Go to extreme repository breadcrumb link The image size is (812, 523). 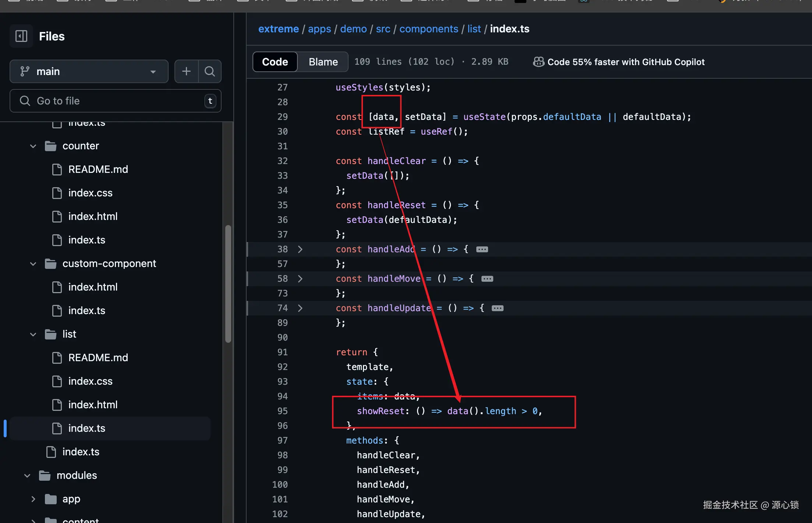point(278,29)
